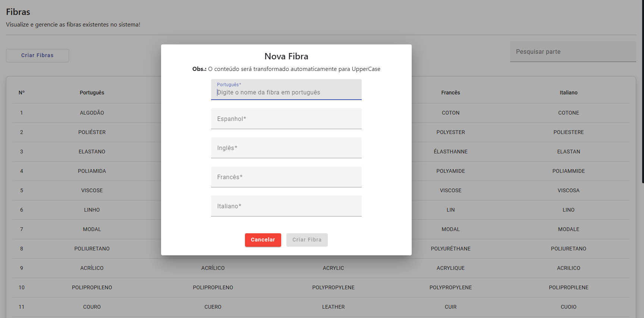The height and width of the screenshot is (318, 644).
Task: Click the Cancelar button in dialog
Action: [x=263, y=240]
